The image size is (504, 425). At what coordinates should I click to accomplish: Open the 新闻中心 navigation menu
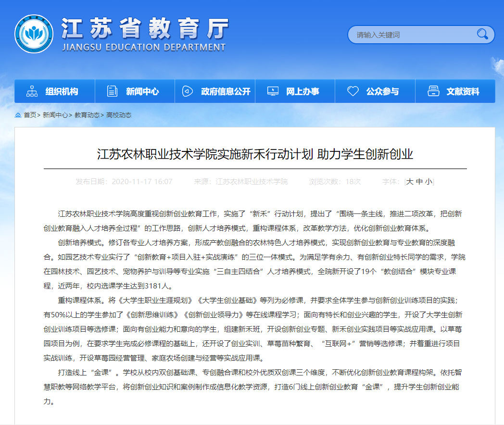click(142, 91)
